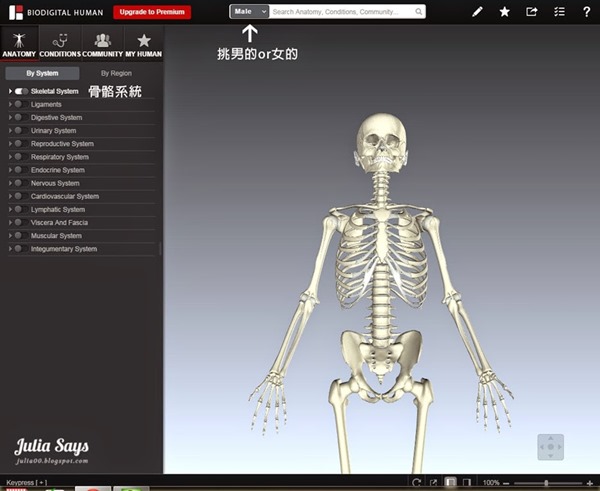Expand the Digestive System arrow

(10, 117)
